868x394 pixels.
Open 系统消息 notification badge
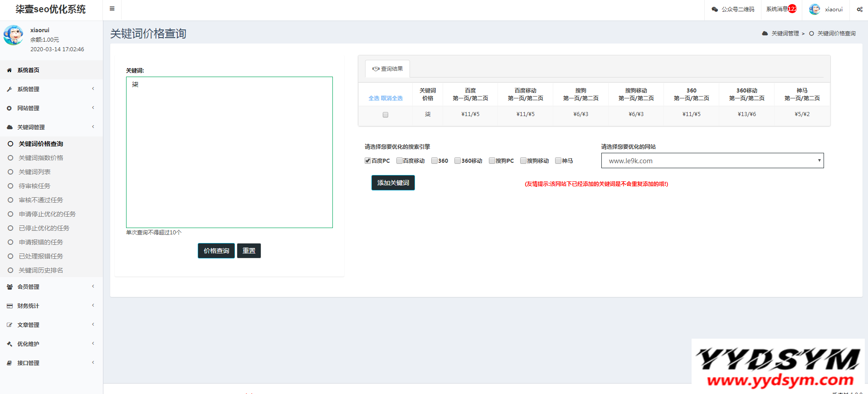[792, 9]
